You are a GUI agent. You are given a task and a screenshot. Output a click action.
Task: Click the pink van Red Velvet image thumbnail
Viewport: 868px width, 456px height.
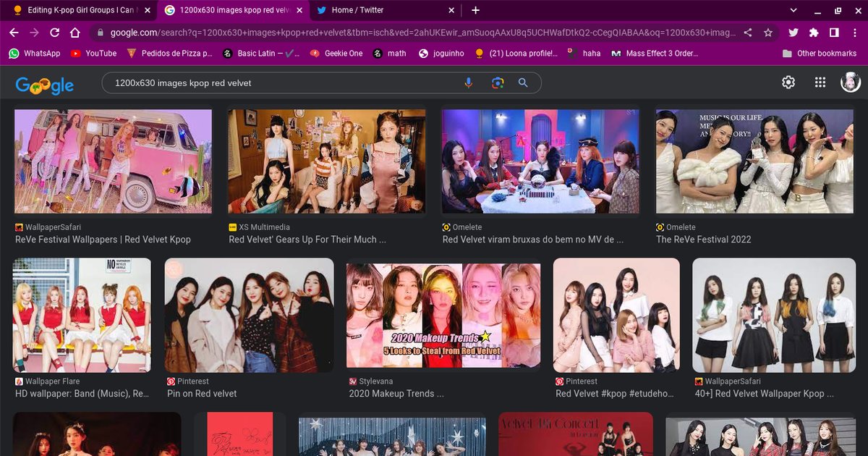pyautogui.click(x=113, y=161)
